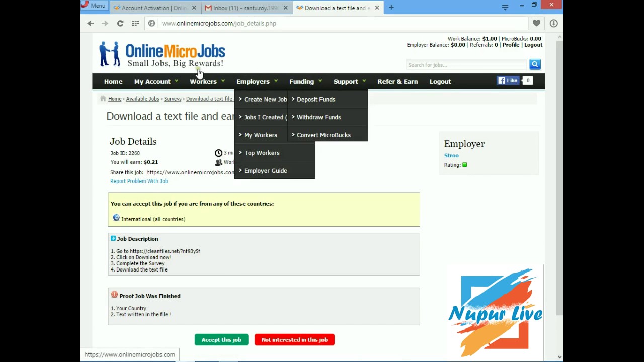Click the Facebook Like button
Screen dimensions: 644x362
[x=508, y=80]
